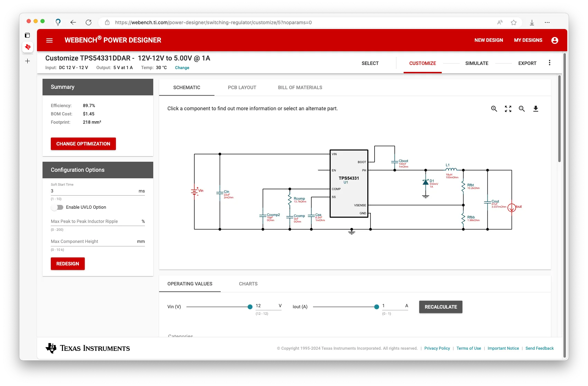Open the Privacy Policy link

[x=437, y=348]
